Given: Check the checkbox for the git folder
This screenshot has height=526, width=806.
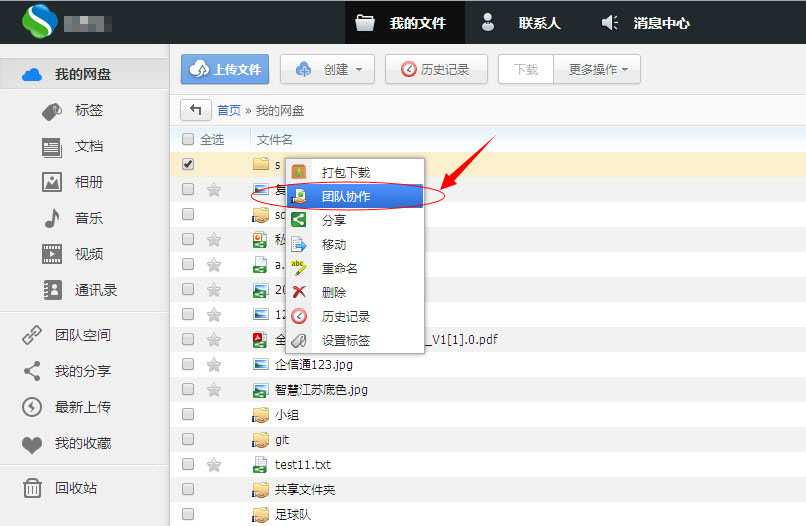Looking at the screenshot, I should (188, 440).
